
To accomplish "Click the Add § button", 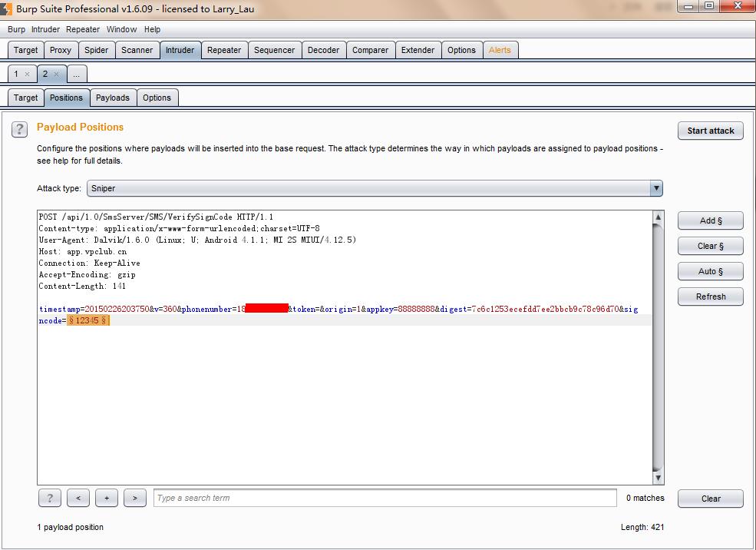I will 710,220.
